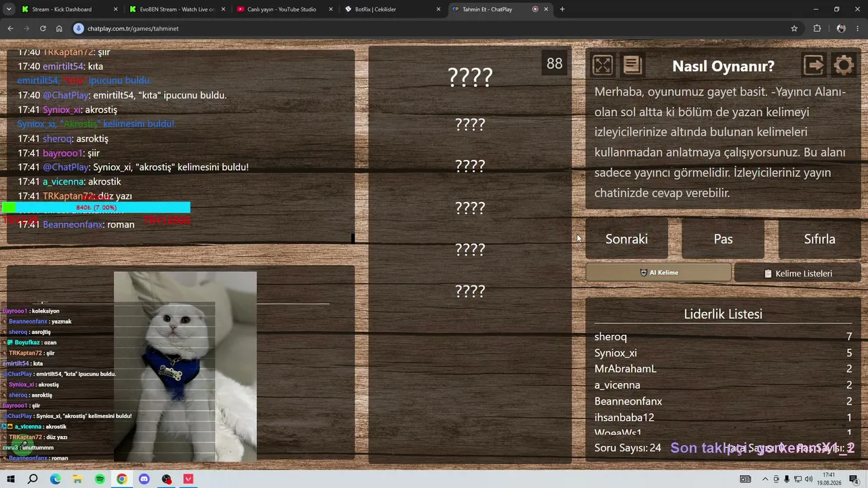Toggle fullscreen with the expand arrows icon

click(x=602, y=65)
